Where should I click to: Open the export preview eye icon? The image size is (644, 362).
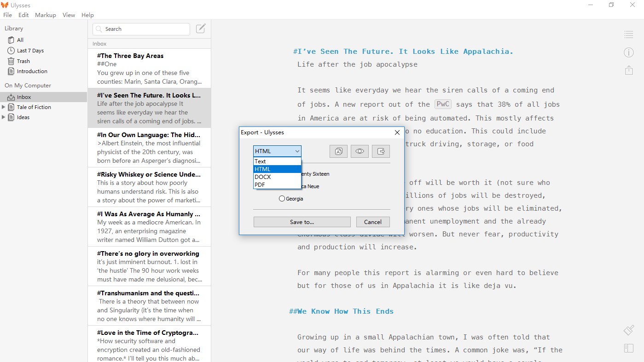point(360,151)
